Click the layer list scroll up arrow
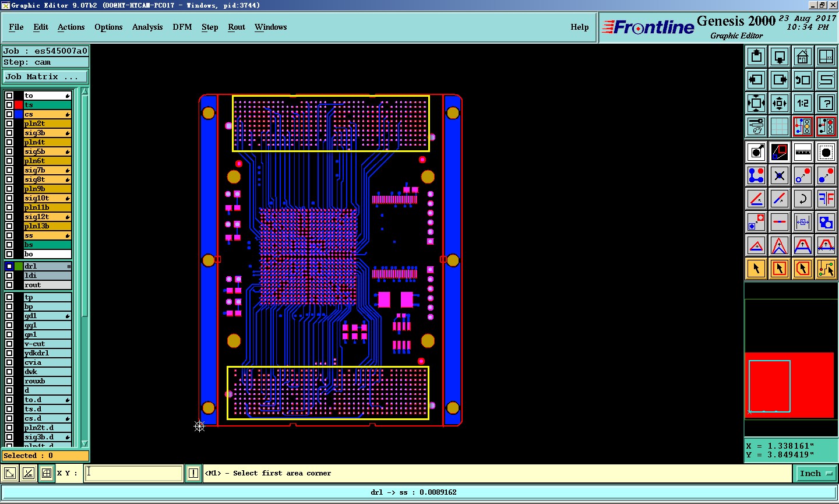 (x=85, y=91)
